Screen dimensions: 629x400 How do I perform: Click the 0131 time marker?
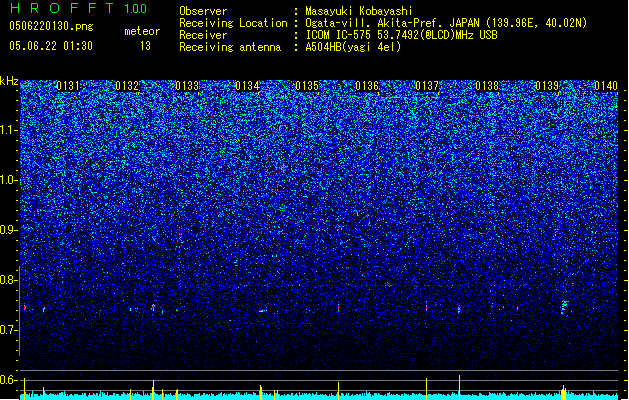point(68,86)
